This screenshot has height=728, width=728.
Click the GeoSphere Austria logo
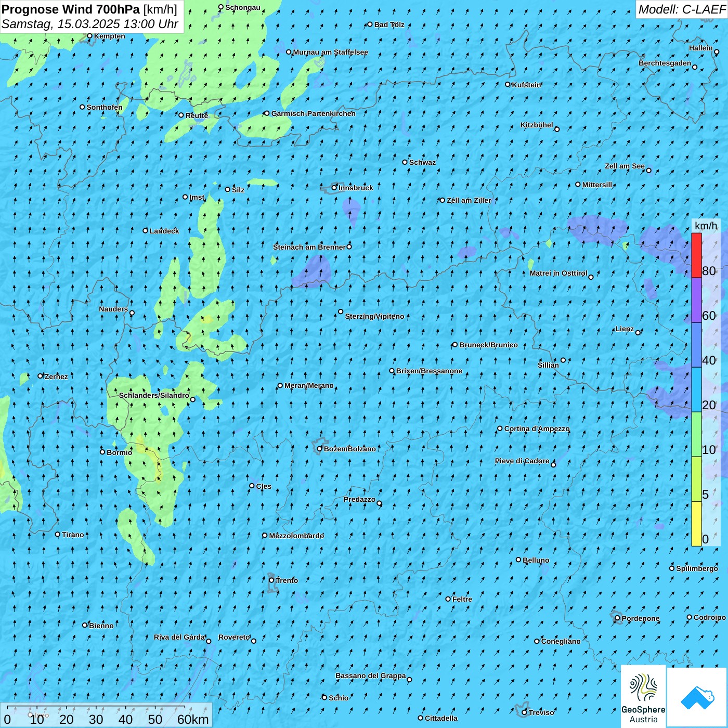coord(643,697)
